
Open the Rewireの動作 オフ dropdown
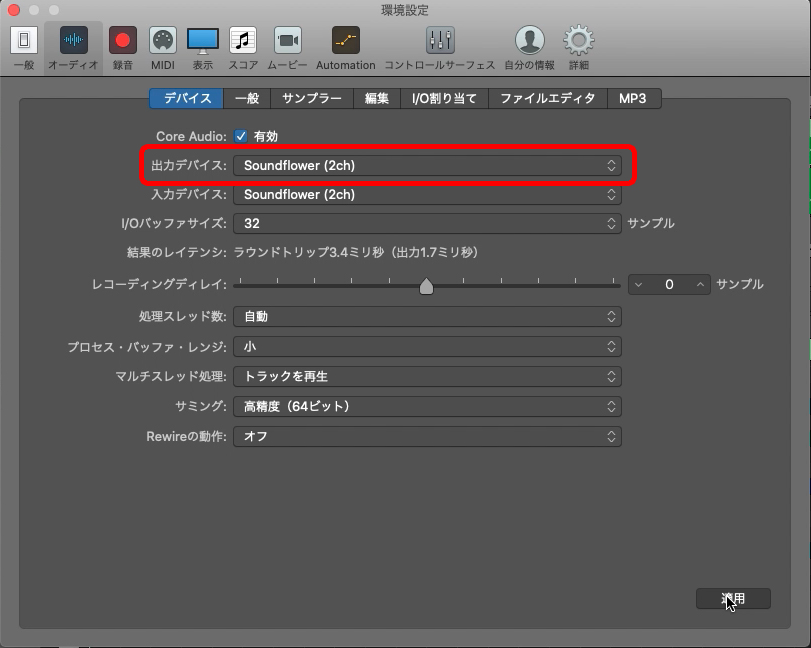click(x=427, y=436)
